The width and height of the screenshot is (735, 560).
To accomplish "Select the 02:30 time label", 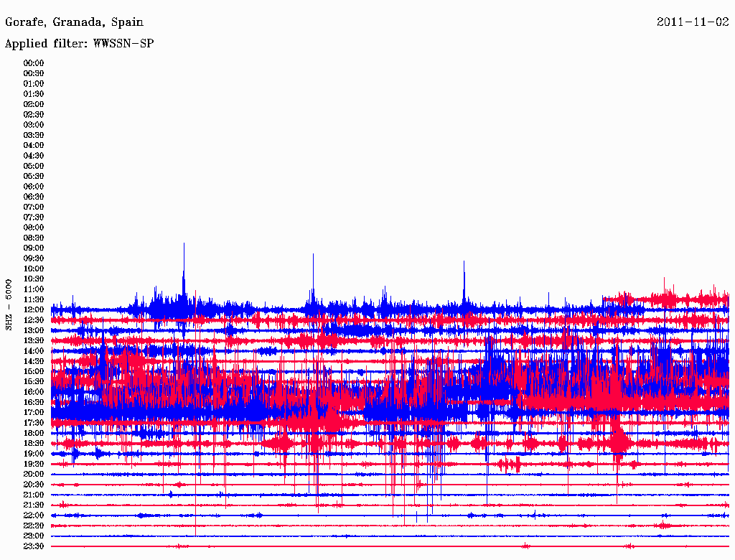I will click(34, 115).
